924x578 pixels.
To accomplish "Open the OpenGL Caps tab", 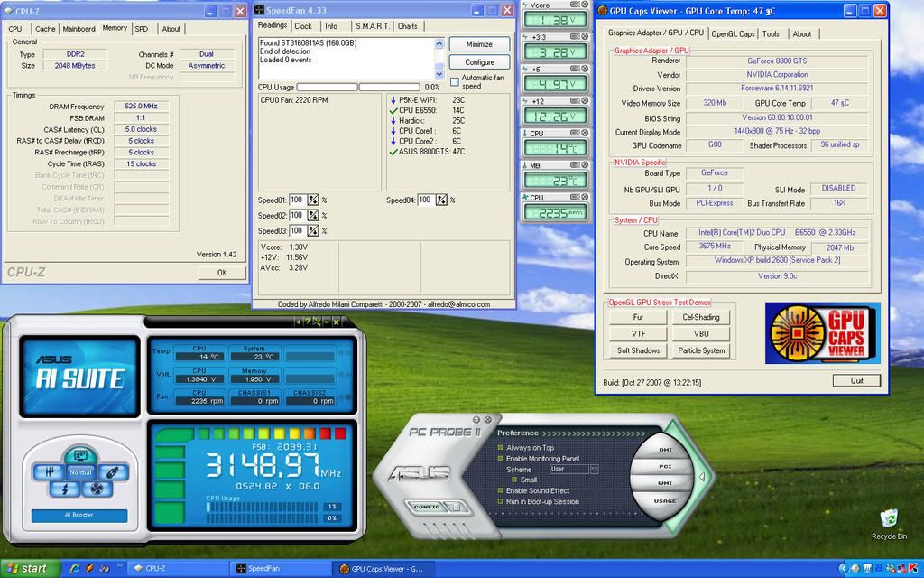I will click(x=733, y=33).
